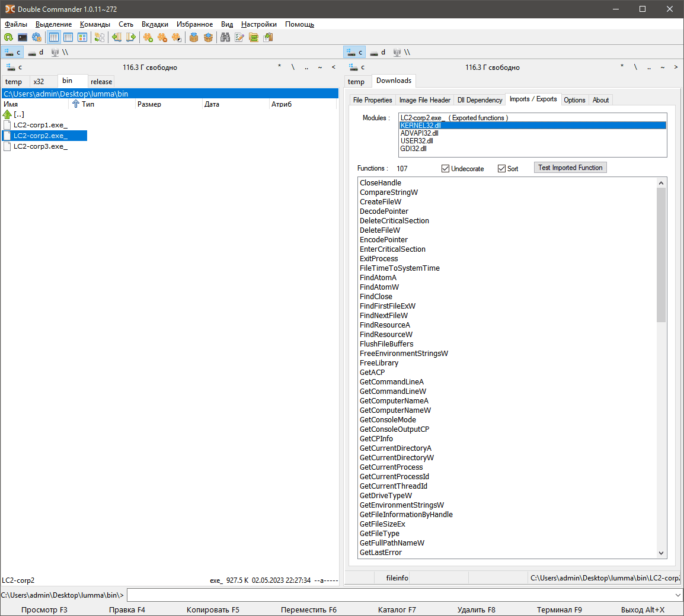Select ADVAPI32.dll in Modules list
The width and height of the screenshot is (684, 616).
click(419, 133)
